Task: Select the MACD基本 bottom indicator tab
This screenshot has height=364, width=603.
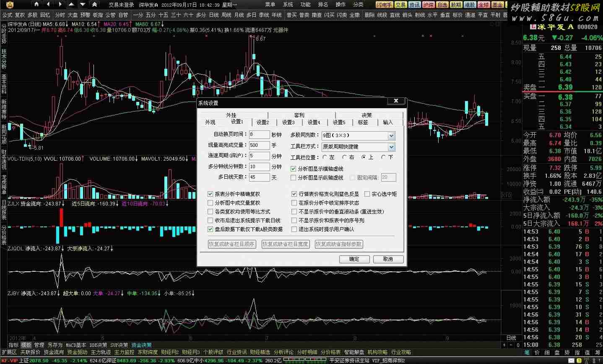Action: click(76, 345)
